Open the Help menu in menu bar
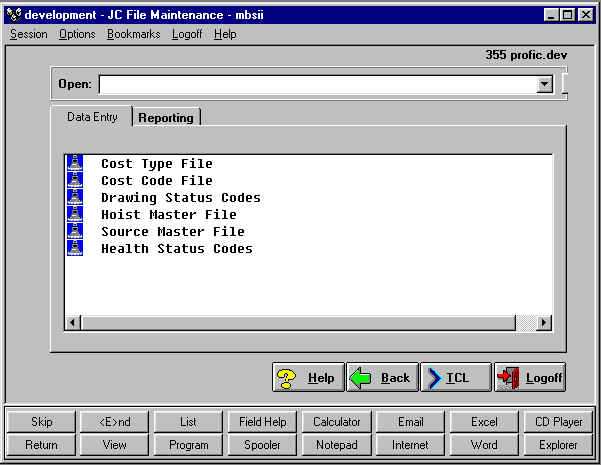Viewport: 601px width, 465px height. pyautogui.click(x=225, y=34)
